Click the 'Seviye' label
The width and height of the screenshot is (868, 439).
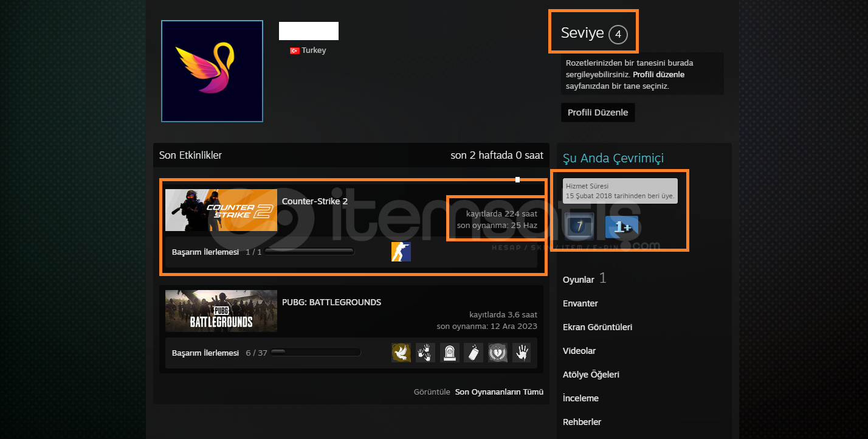click(x=582, y=33)
